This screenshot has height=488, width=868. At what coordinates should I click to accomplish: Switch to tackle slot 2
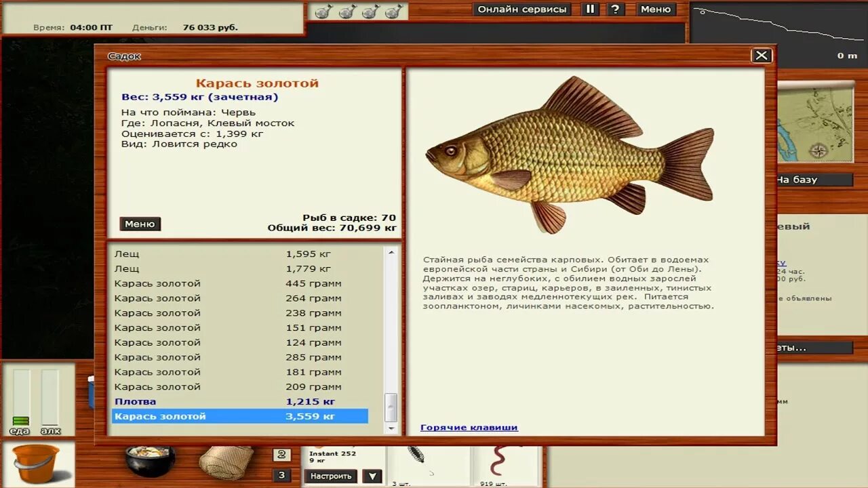[281, 455]
